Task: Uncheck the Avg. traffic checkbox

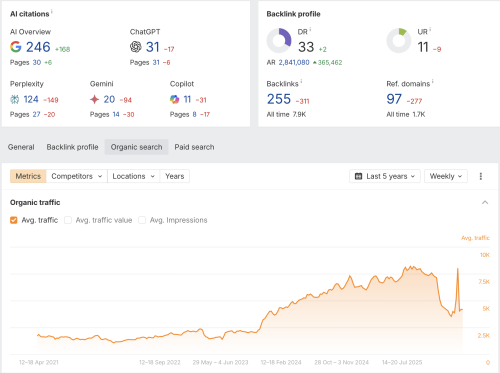Action: (x=14, y=220)
